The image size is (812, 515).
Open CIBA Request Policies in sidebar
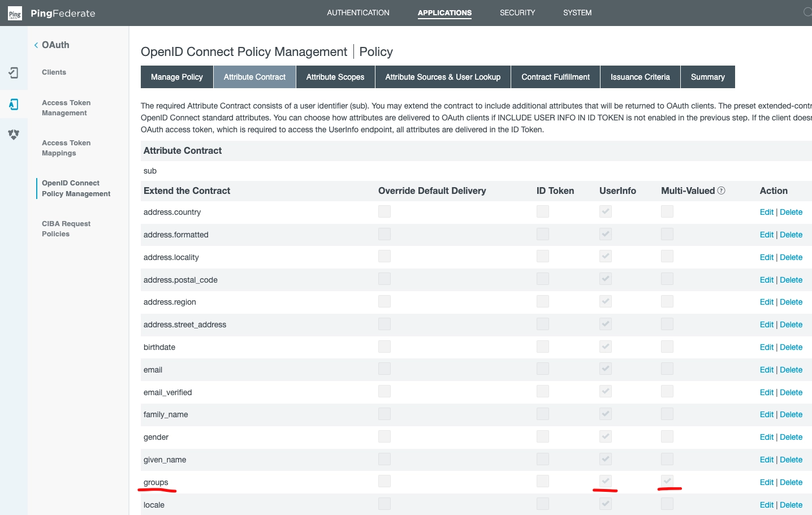[66, 229]
